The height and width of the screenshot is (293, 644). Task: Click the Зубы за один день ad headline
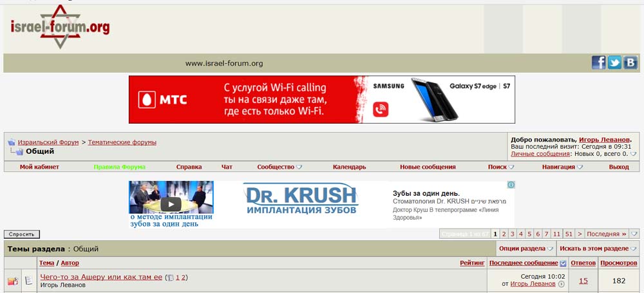426,193
